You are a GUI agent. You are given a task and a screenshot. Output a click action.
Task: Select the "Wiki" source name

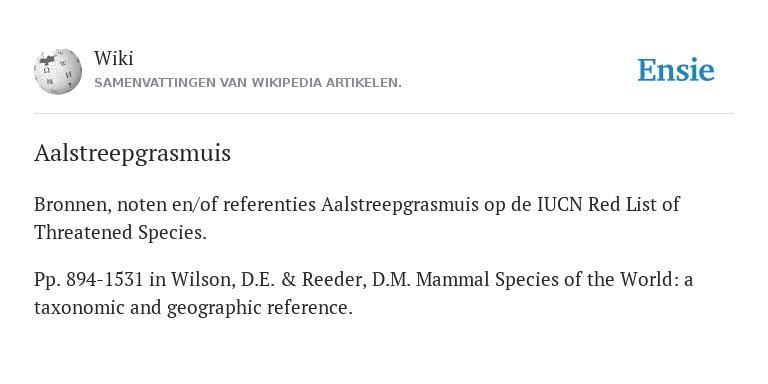click(114, 58)
